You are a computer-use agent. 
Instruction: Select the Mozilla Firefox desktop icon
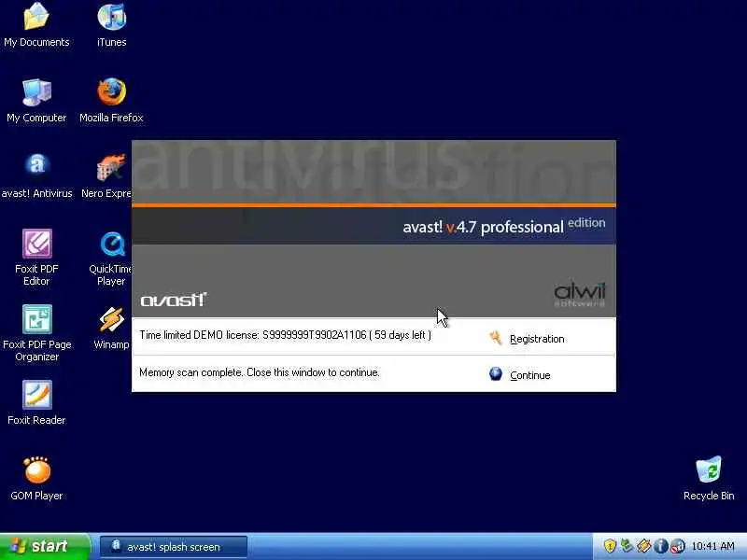coord(111,101)
